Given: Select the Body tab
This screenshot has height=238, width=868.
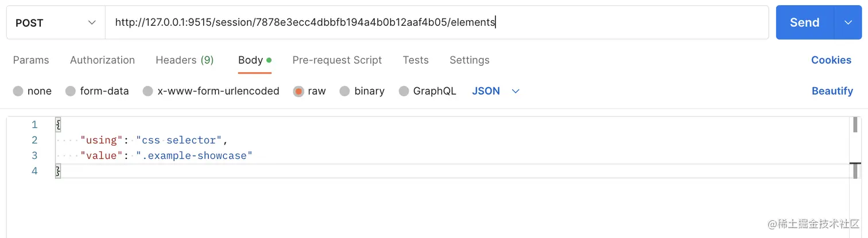Looking at the screenshot, I should pyautogui.click(x=251, y=60).
